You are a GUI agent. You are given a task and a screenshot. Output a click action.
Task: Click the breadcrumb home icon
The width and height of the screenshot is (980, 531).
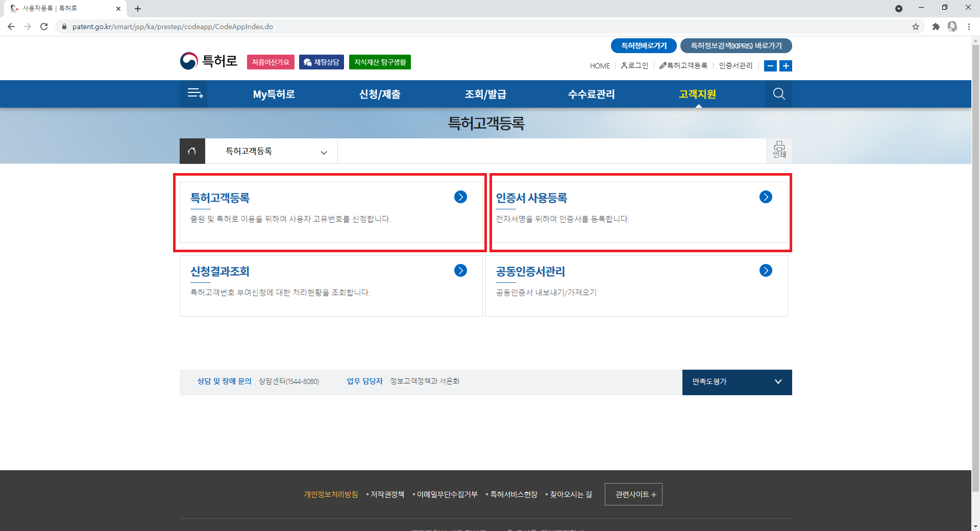pyautogui.click(x=192, y=151)
